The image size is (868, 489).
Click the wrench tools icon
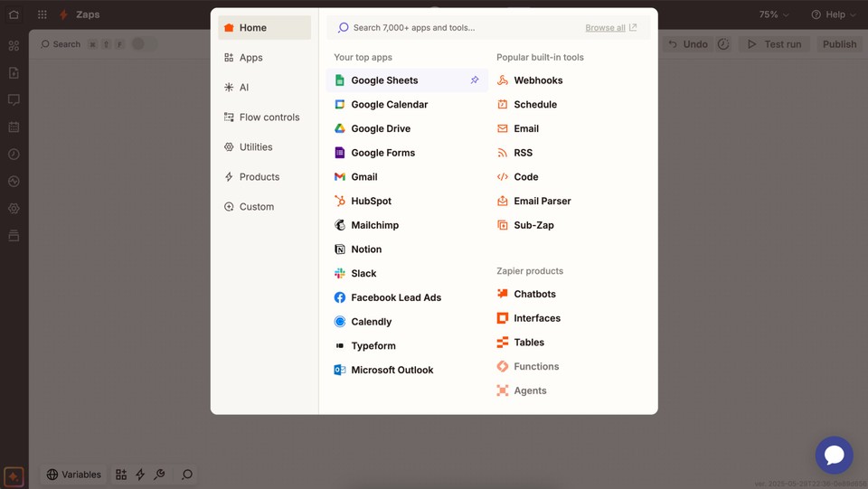point(159,475)
